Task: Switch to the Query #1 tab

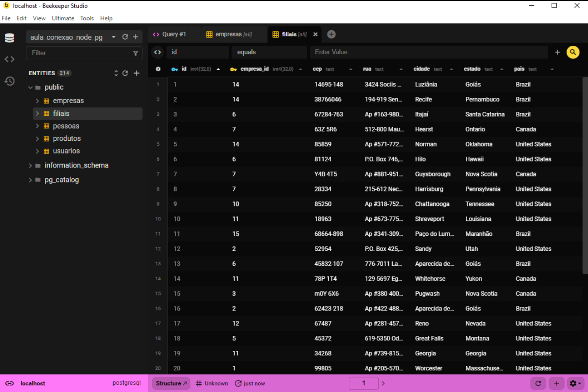Action: click(174, 34)
